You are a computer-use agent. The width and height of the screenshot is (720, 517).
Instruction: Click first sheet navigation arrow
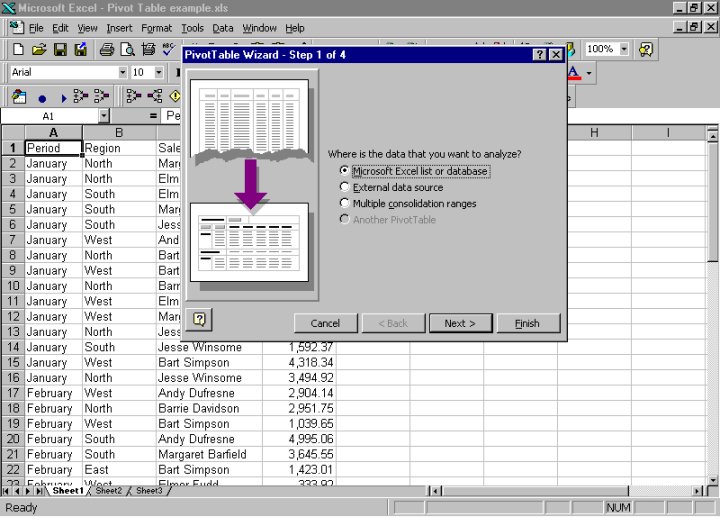tap(6, 491)
